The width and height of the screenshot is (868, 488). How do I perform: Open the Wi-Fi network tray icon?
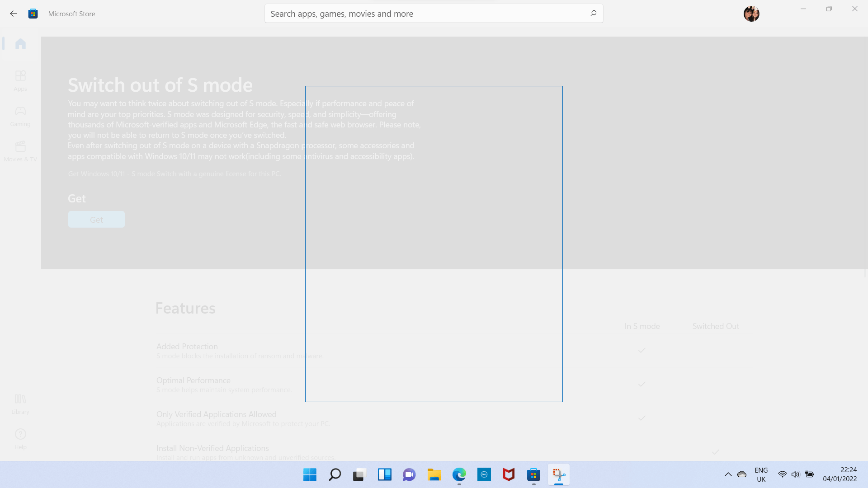[782, 474]
